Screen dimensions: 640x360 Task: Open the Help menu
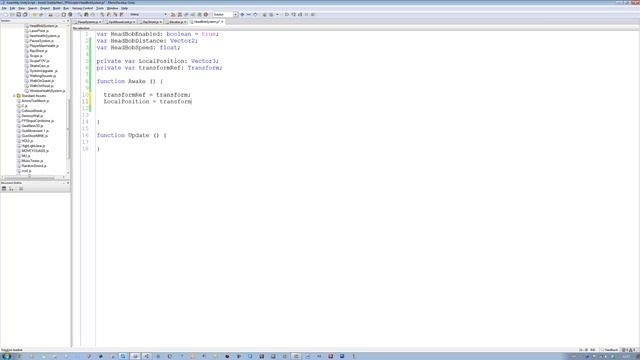[x=124, y=8]
